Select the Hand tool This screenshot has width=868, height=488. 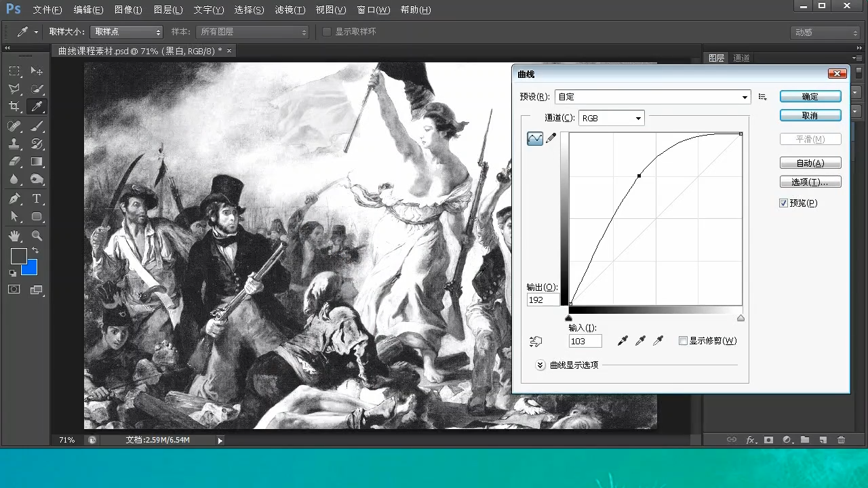tap(14, 236)
